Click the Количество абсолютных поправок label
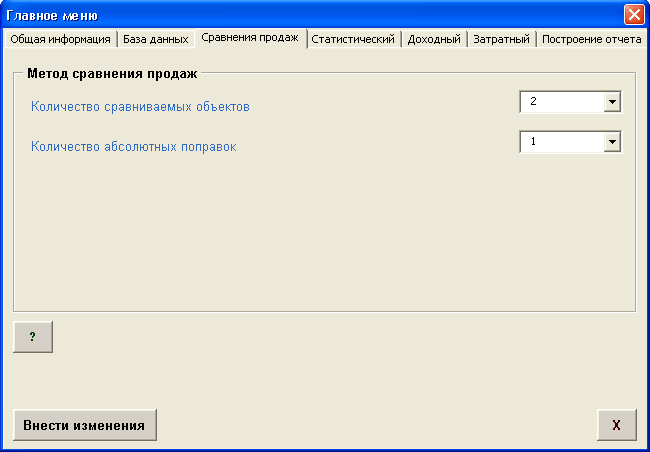Viewport: 650px width, 452px height. (133, 146)
